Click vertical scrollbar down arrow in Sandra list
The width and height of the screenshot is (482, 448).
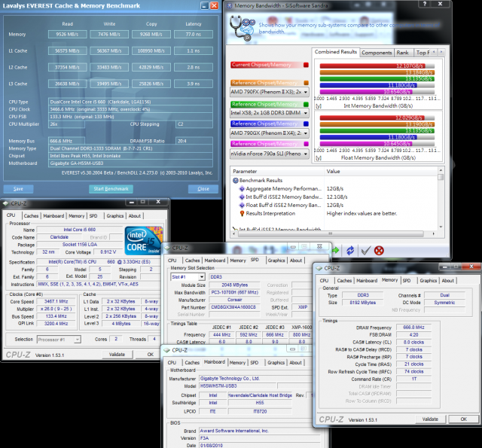[441, 227]
